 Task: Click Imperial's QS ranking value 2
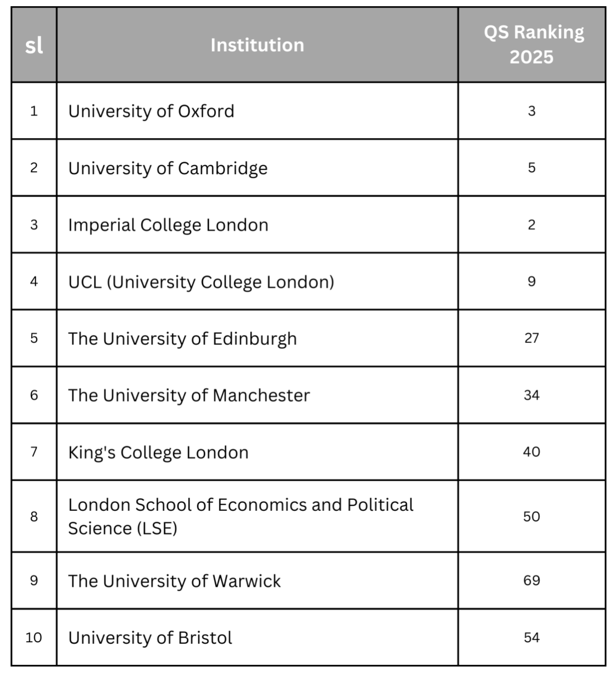(x=532, y=225)
